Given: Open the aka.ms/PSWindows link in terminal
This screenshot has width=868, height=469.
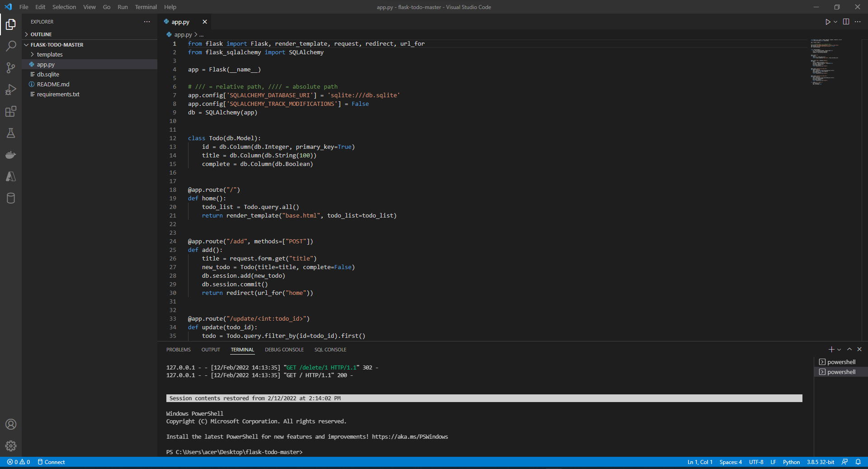Looking at the screenshot, I should coord(410,436).
